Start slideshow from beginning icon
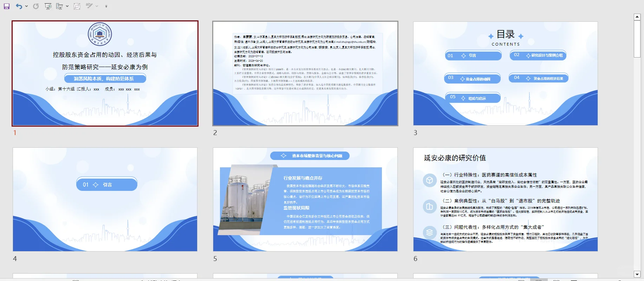 [48, 6]
